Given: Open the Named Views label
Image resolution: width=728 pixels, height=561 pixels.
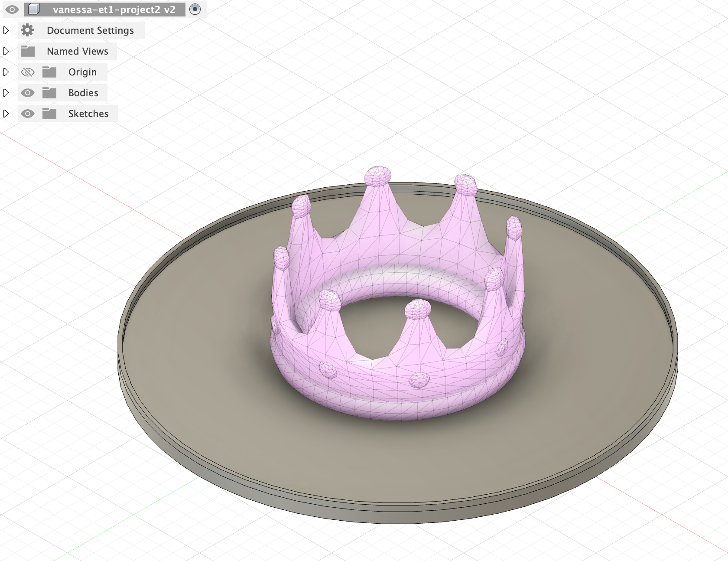Looking at the screenshot, I should pyautogui.click(x=77, y=51).
